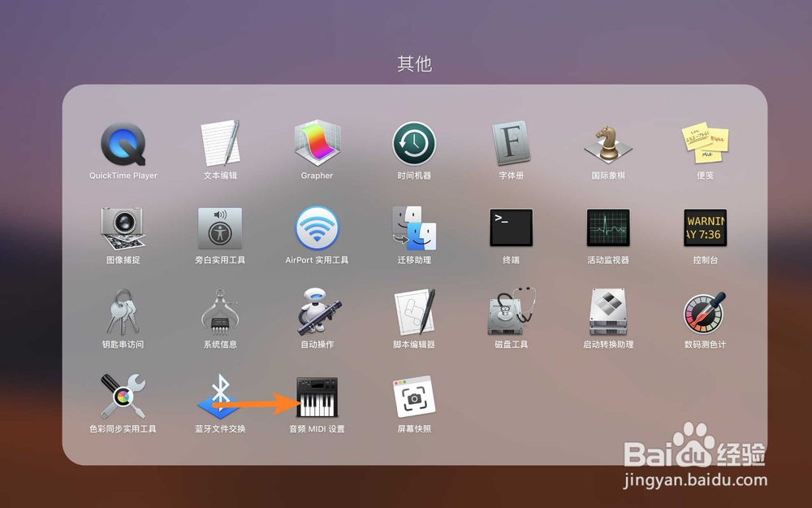The height and width of the screenshot is (508, 812).
Task: Open 活动监视器 Activity Monitor
Action: (x=608, y=228)
